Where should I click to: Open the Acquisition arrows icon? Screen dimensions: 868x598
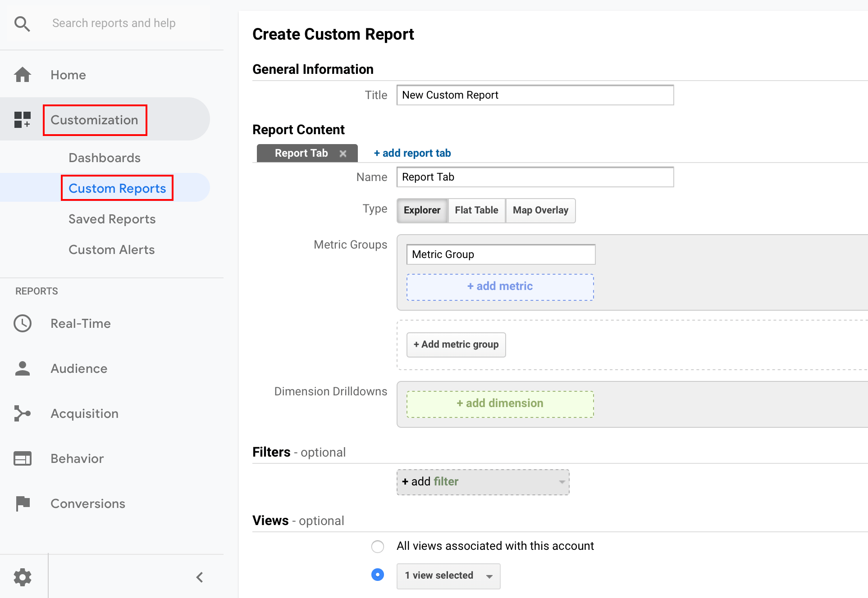click(x=23, y=413)
